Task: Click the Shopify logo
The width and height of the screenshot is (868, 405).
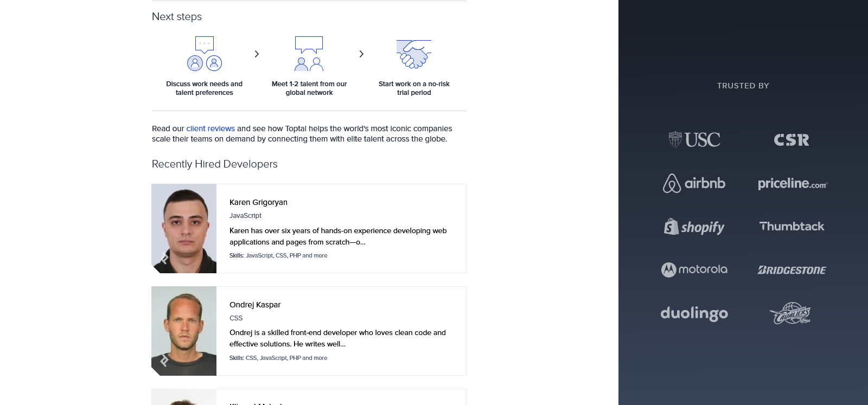Action: point(694,227)
